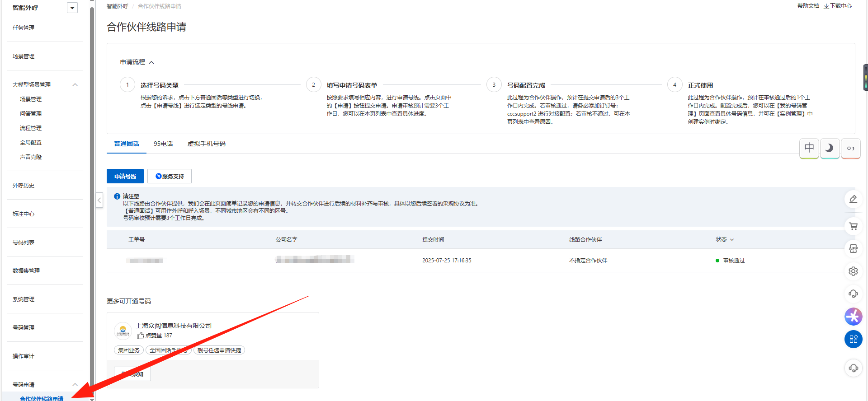Screen dimensions: 868x401
Task: Click the 靓号任选申请快捷 tag
Action: [219, 350]
